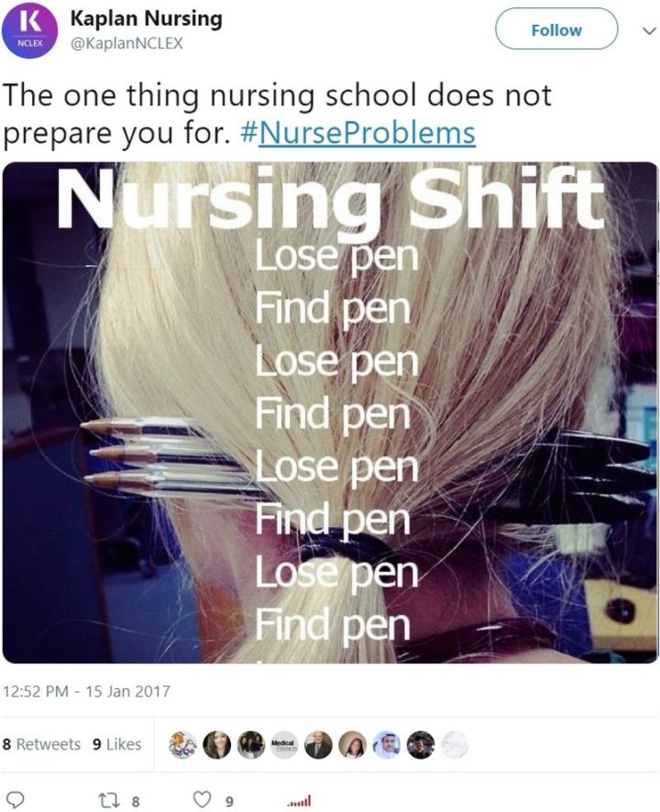This screenshot has height=812, width=660.
Task: Click the retweet arrows icon
Action: (108, 801)
